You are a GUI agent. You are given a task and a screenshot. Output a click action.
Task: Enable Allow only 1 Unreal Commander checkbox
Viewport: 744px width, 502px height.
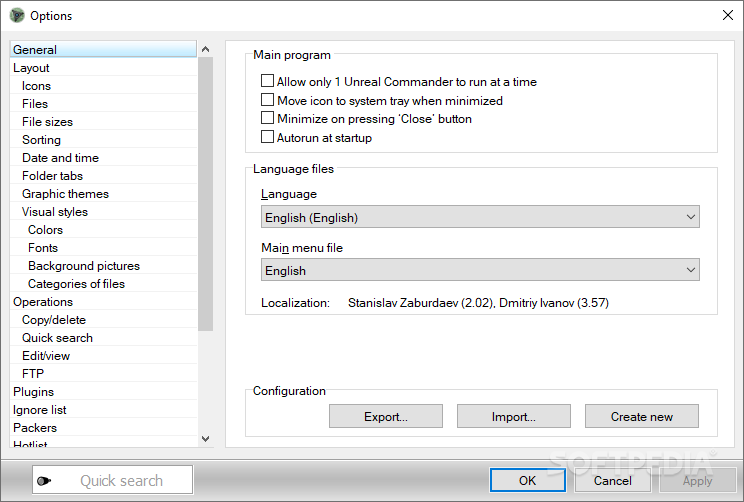pos(267,81)
